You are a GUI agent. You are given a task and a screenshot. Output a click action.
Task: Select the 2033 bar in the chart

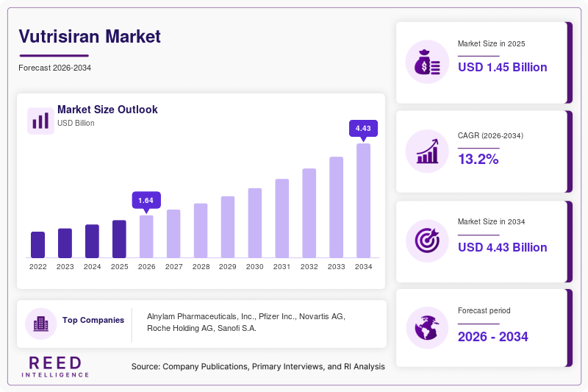(x=337, y=207)
